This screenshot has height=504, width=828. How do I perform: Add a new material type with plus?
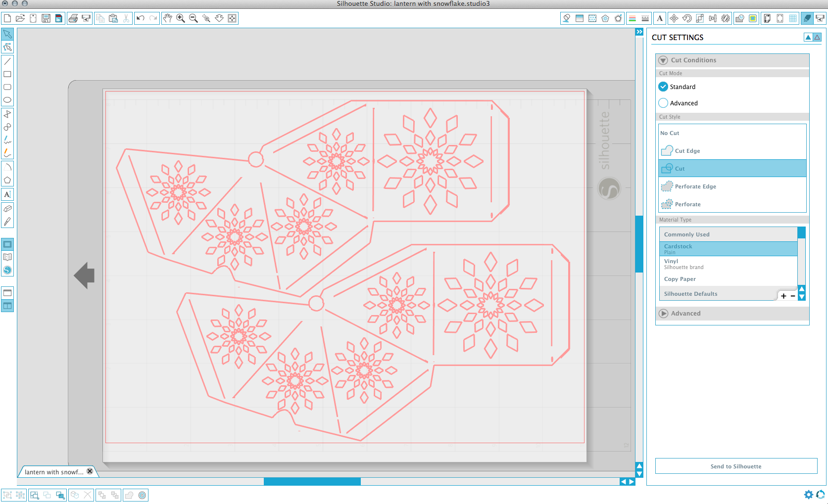click(783, 296)
